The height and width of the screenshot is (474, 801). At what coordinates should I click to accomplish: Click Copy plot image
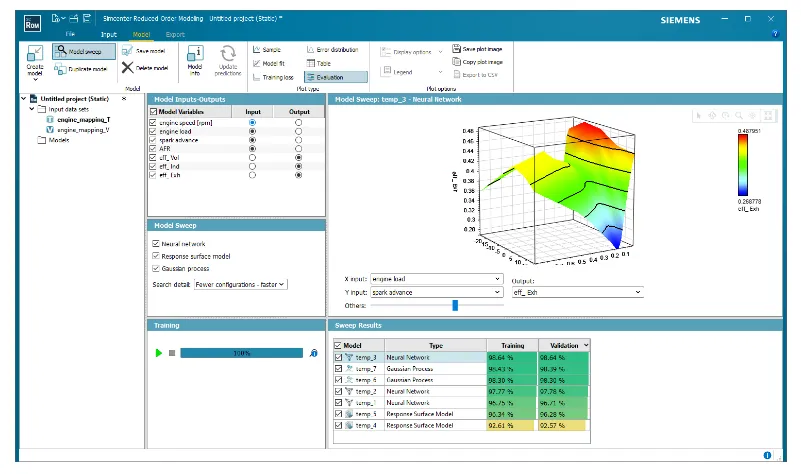click(x=477, y=62)
